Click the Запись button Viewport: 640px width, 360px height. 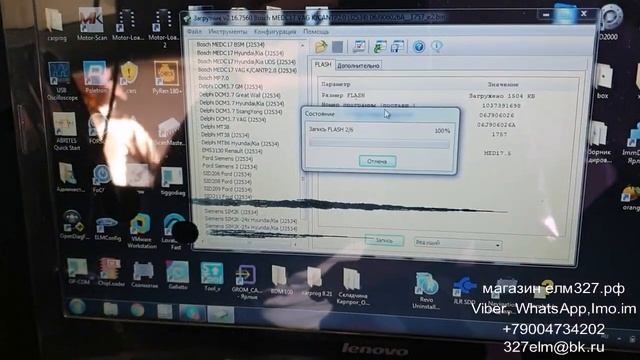coord(384,241)
